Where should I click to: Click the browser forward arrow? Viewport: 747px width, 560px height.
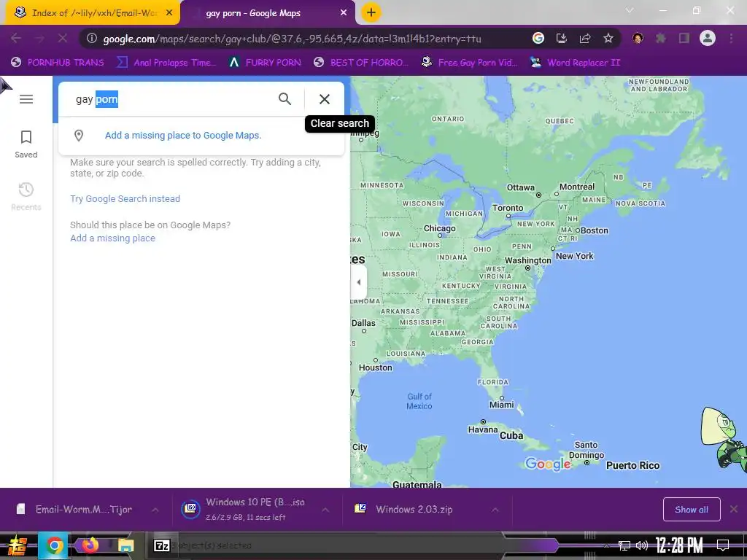pos(39,38)
